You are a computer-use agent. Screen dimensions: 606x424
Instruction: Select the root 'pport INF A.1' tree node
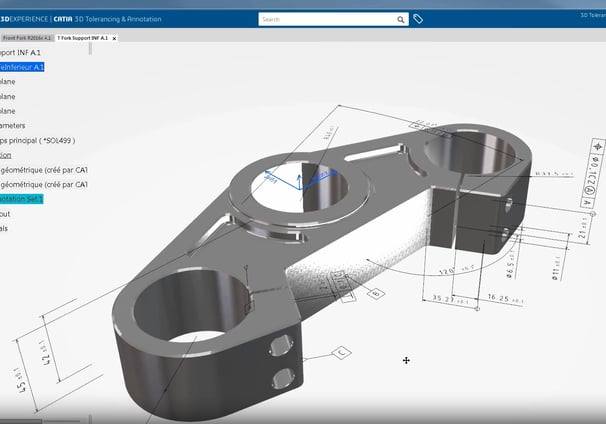[x=20, y=53]
